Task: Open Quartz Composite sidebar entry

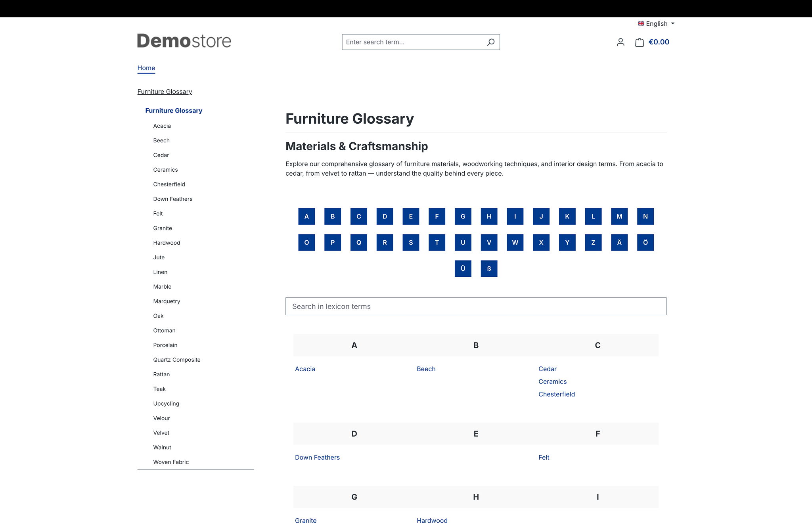Action: coord(177,360)
